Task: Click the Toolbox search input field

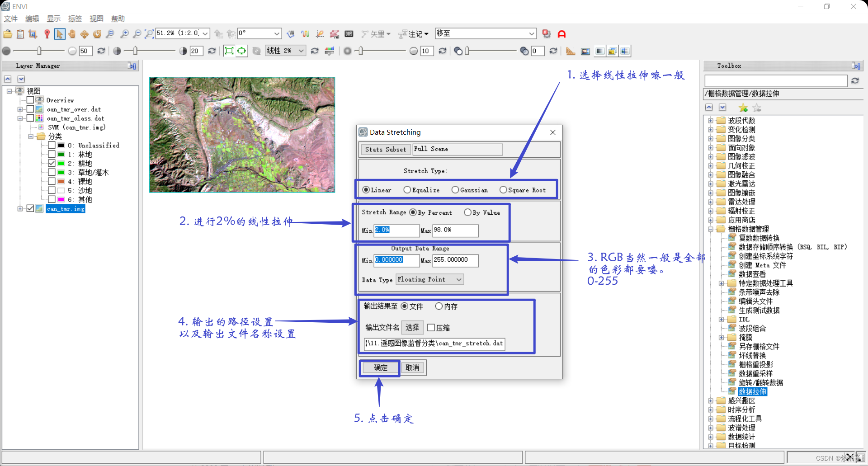Action: point(776,81)
